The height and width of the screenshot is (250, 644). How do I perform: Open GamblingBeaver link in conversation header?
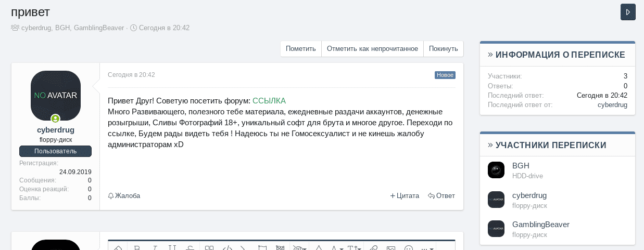[x=99, y=28]
